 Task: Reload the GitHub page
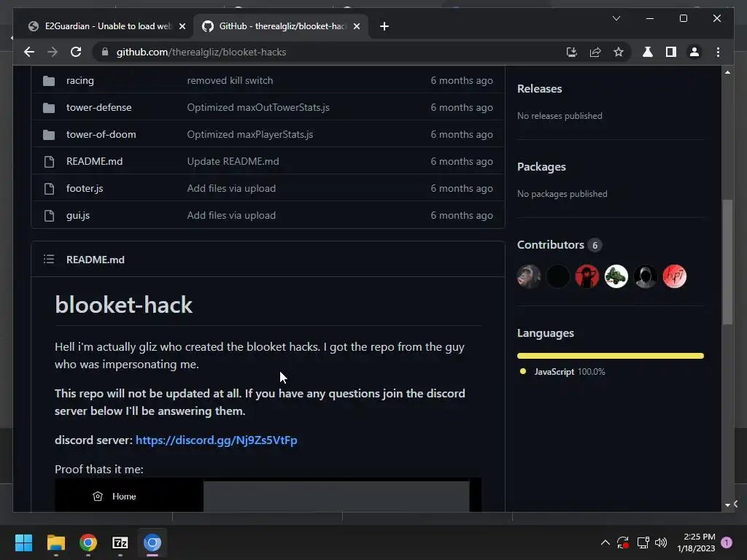[76, 52]
